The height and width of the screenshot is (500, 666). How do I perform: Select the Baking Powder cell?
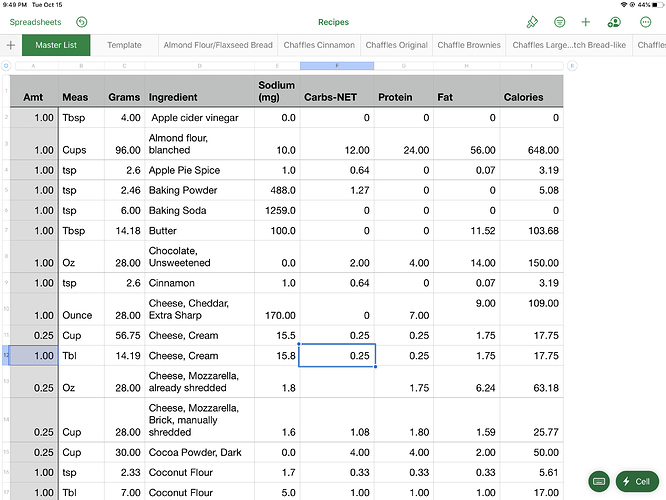point(200,190)
